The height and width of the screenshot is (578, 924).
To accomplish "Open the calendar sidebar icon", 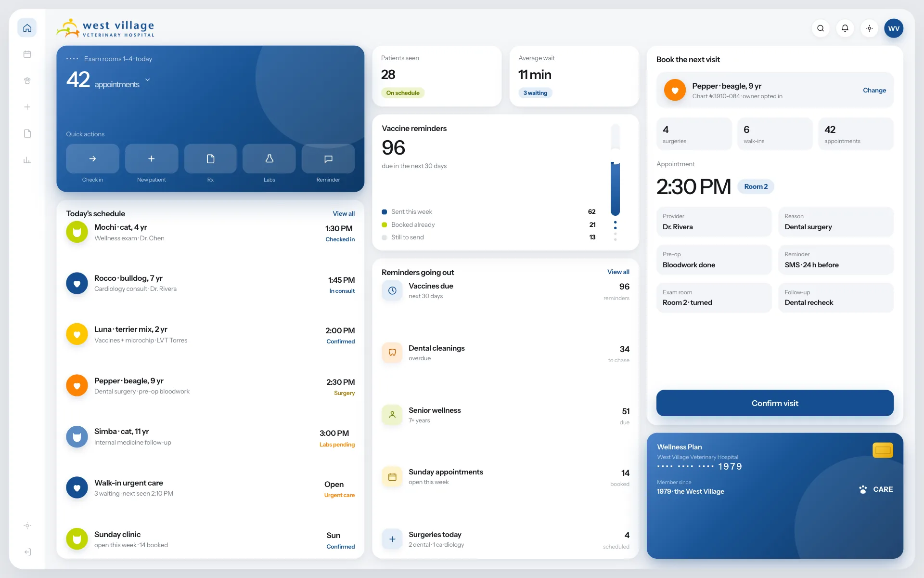I will 27,54.
